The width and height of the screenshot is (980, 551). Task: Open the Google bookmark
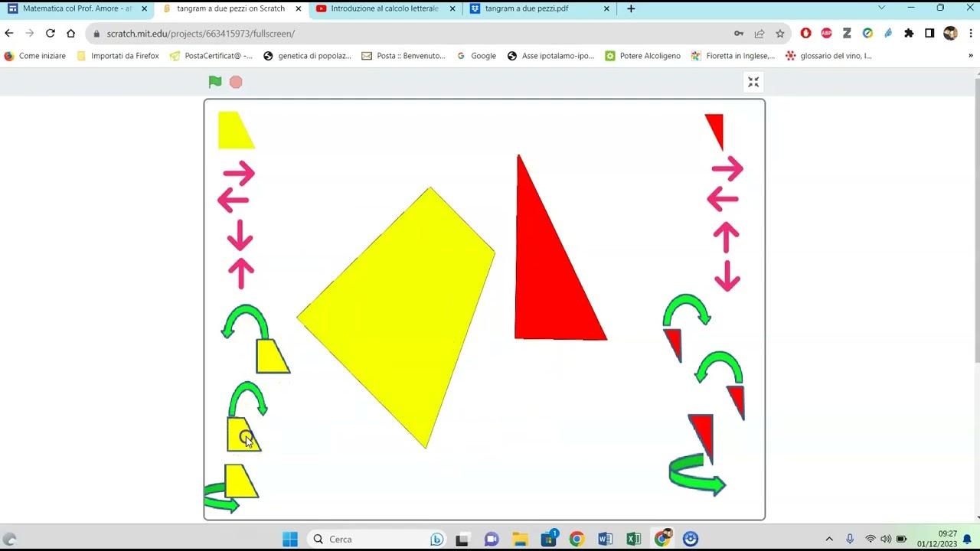tap(476, 56)
